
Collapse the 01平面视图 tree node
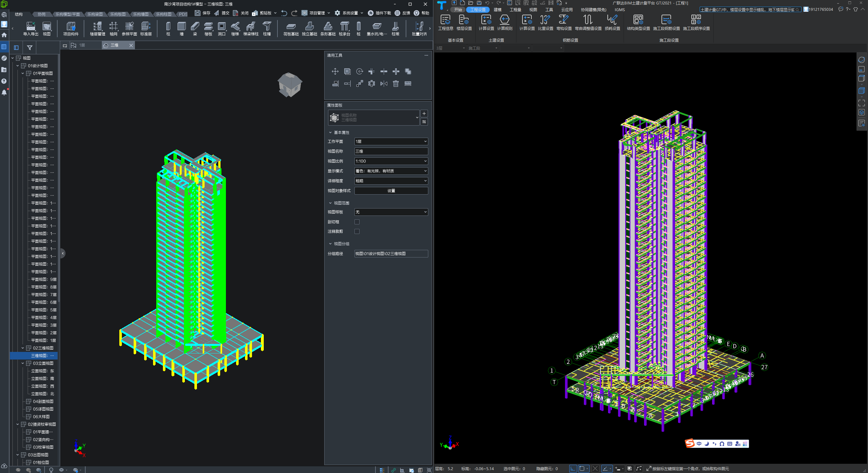(x=23, y=73)
